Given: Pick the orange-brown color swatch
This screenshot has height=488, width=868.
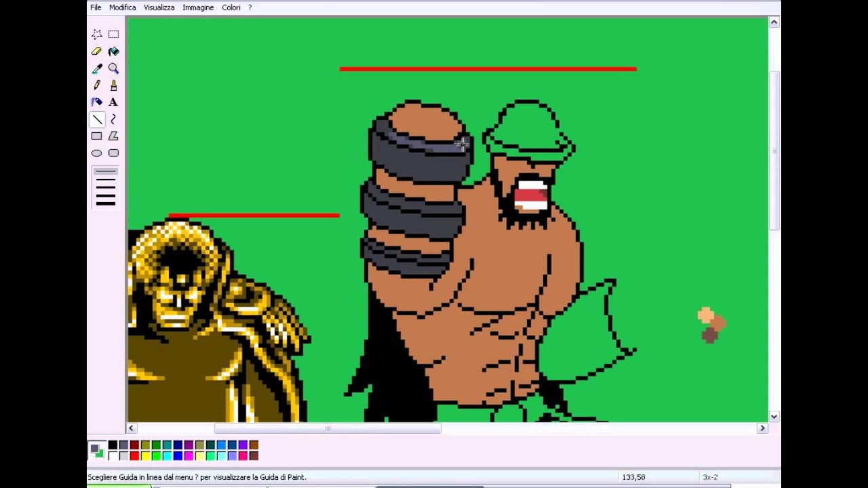Looking at the screenshot, I should [254, 445].
